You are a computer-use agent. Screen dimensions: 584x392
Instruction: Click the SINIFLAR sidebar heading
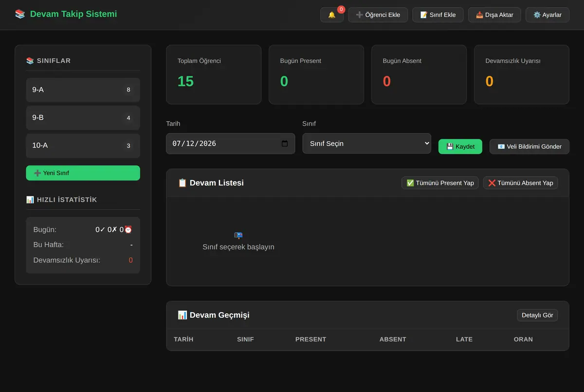(x=48, y=61)
